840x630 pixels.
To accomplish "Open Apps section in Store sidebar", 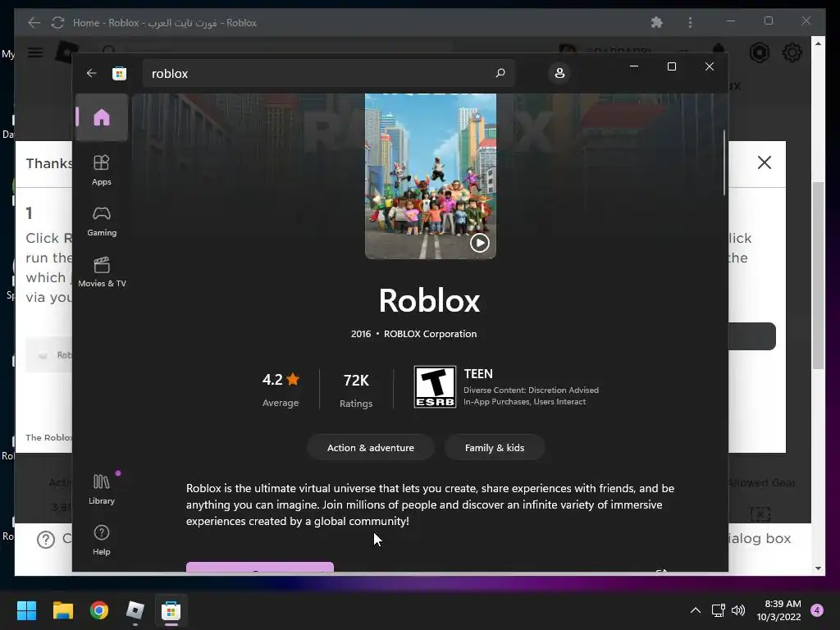I will 101,170.
